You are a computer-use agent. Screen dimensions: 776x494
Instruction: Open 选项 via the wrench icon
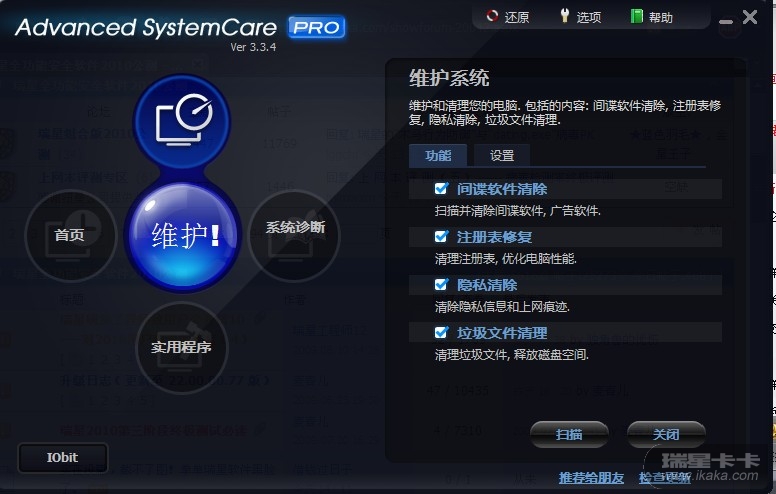point(564,16)
